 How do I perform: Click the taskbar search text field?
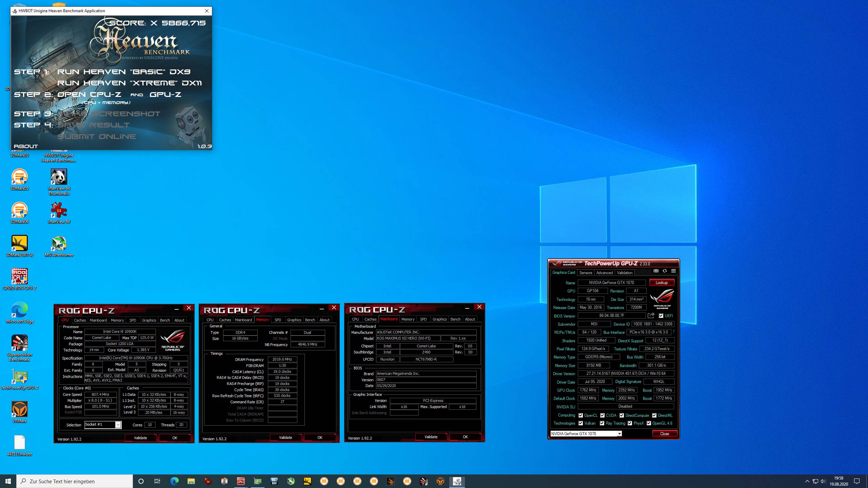click(x=75, y=481)
